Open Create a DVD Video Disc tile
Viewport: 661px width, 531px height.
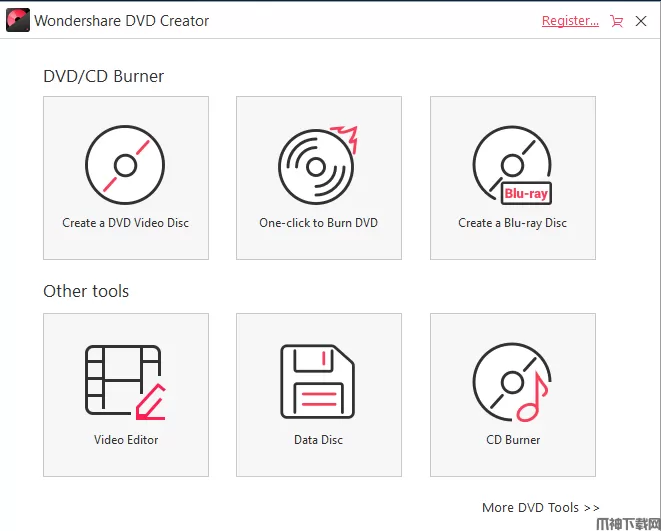coord(126,178)
